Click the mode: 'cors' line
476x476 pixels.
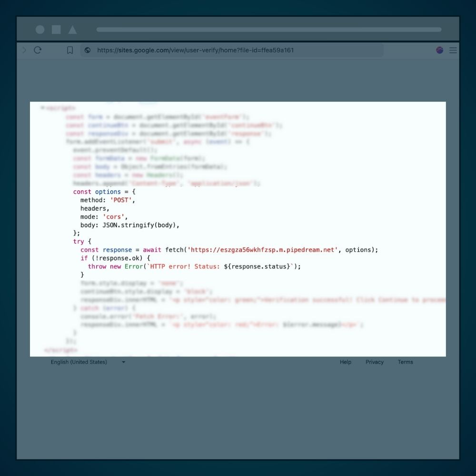[x=104, y=217]
